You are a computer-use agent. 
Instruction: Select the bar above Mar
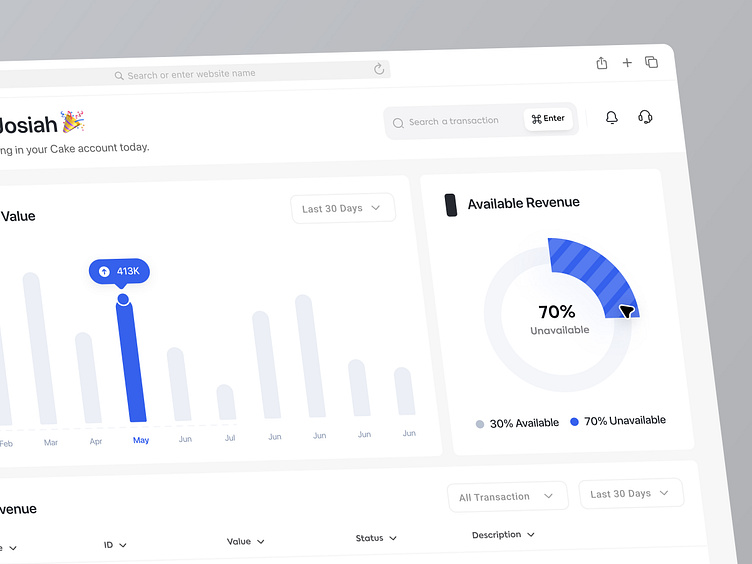pos(39,348)
